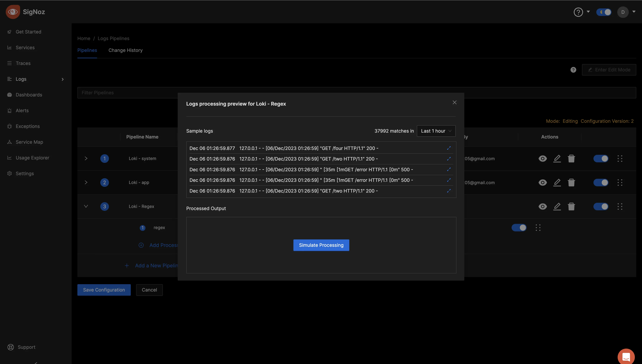Delete Loki - Regex pipeline trash icon
Image resolution: width=642 pixels, height=364 pixels.
coord(571,207)
